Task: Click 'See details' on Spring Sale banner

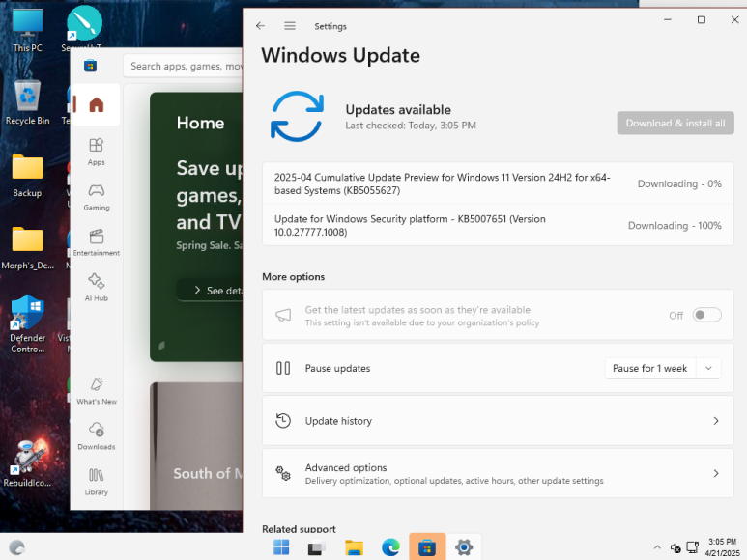Action: click(210, 291)
